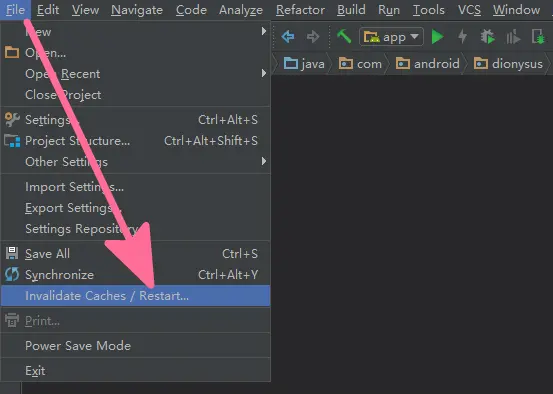Click the dionysus breadcrumb folder
Image resolution: width=553 pixels, height=394 pixels.
[508, 64]
